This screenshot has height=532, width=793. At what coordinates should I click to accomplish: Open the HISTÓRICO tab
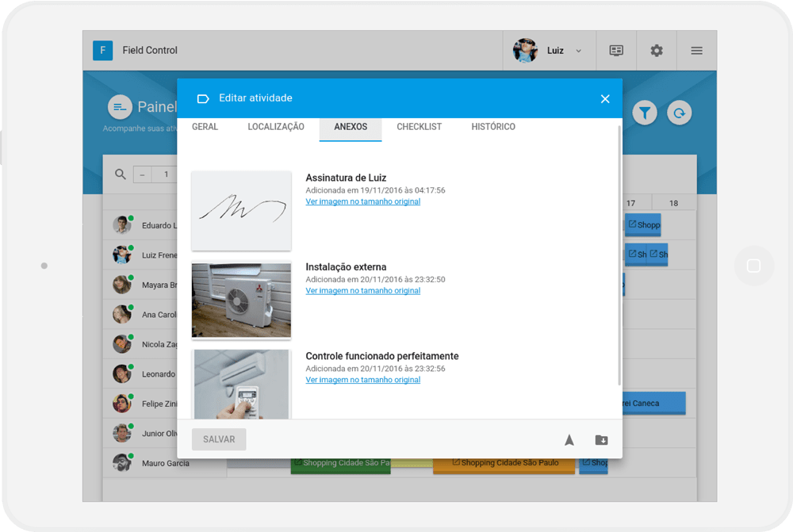493,127
